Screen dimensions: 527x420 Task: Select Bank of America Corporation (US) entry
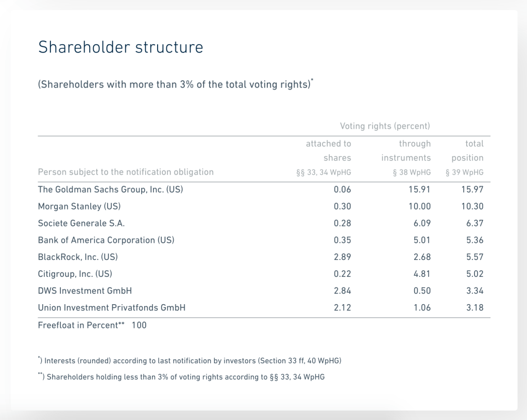(x=106, y=240)
